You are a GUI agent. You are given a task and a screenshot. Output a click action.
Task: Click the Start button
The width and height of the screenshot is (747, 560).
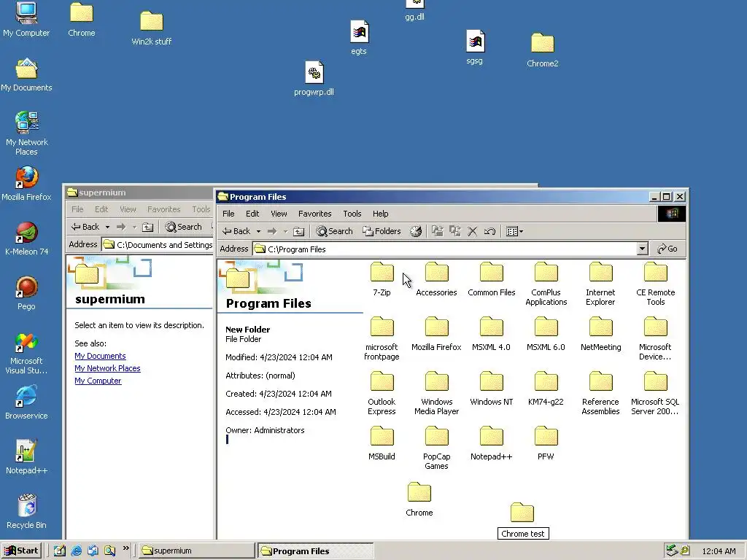click(x=21, y=551)
